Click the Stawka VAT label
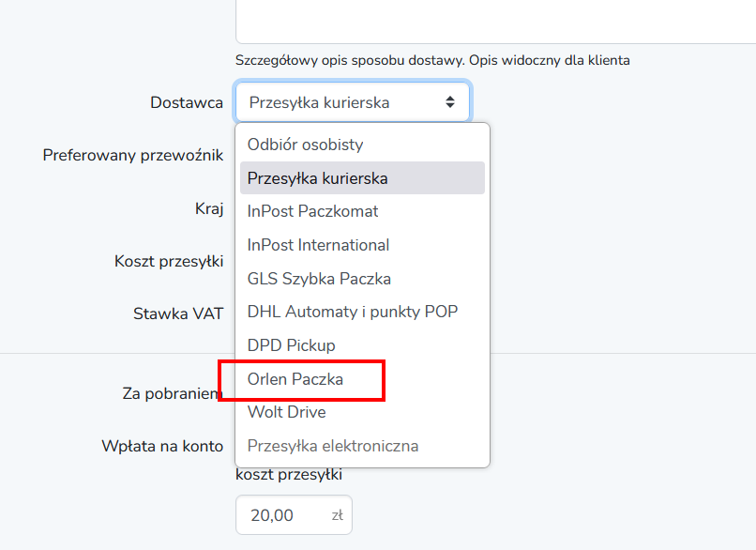 (x=177, y=313)
